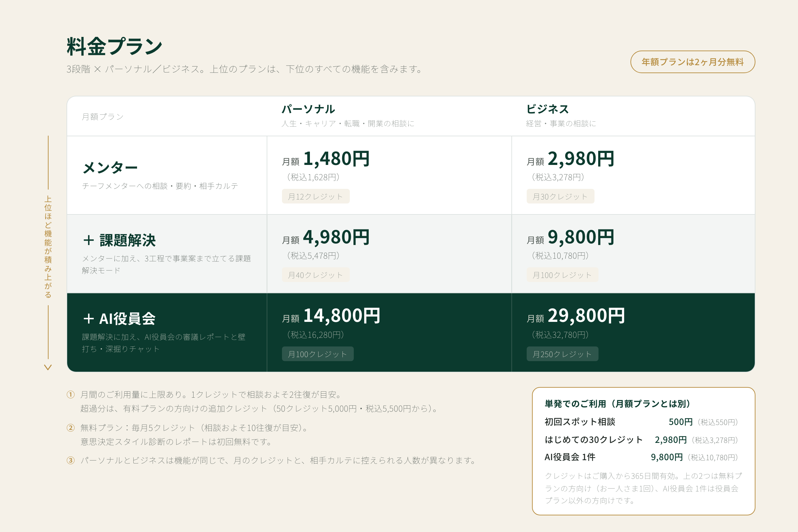Image resolution: width=798 pixels, height=532 pixels.
Task: Click the 月12クレジット badge
Action: (x=316, y=197)
